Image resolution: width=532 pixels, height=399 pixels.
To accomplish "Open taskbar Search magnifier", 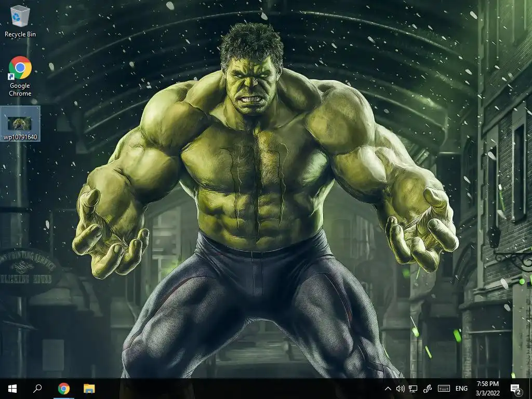I will (37, 389).
